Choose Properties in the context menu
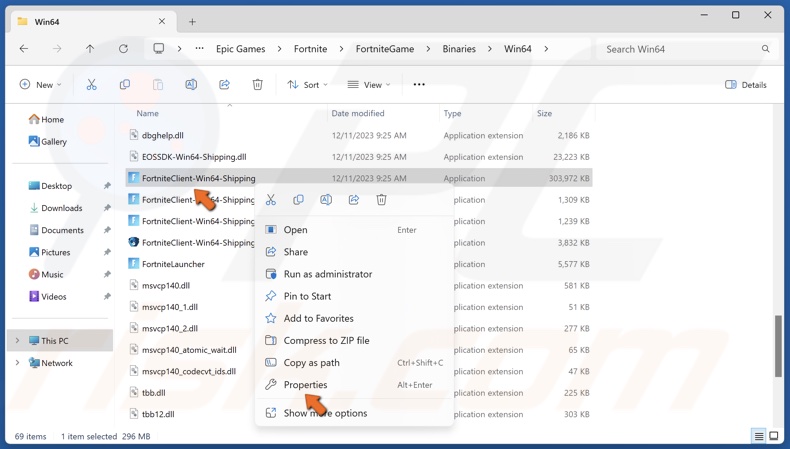 pos(355,385)
